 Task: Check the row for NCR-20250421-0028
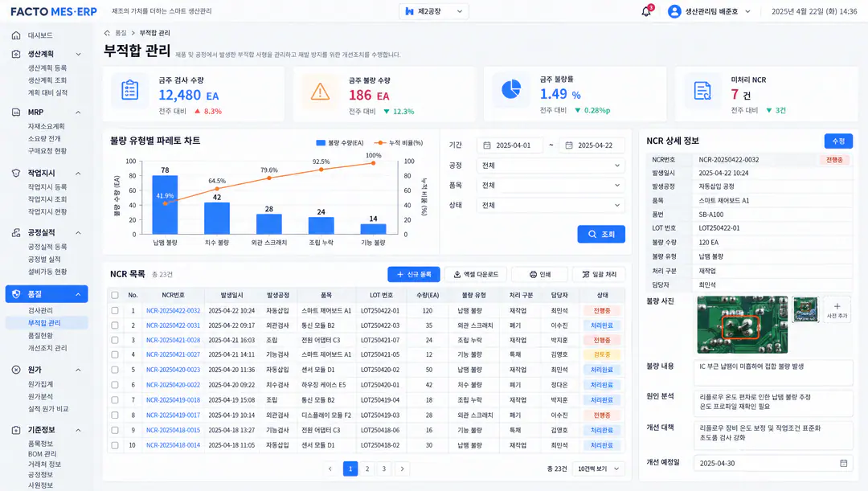click(115, 340)
